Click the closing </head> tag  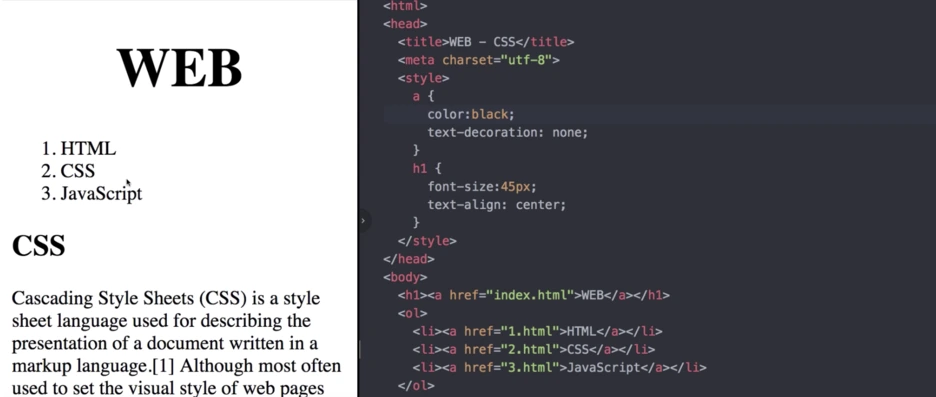pyautogui.click(x=409, y=259)
